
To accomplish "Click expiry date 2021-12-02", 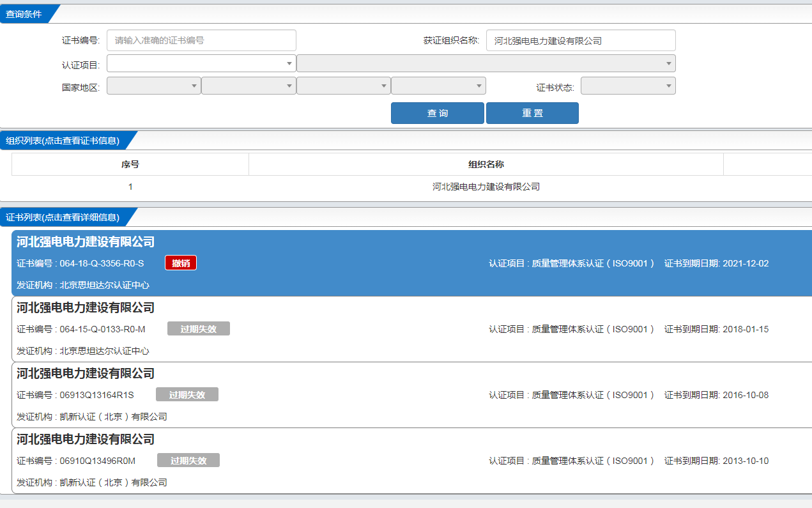I will coord(746,263).
